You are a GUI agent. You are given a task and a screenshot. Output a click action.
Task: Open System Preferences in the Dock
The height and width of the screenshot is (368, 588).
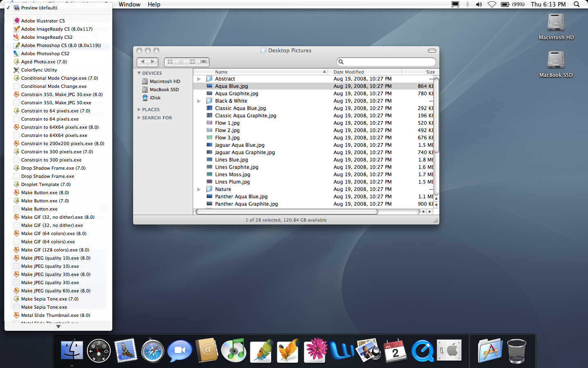(x=449, y=350)
